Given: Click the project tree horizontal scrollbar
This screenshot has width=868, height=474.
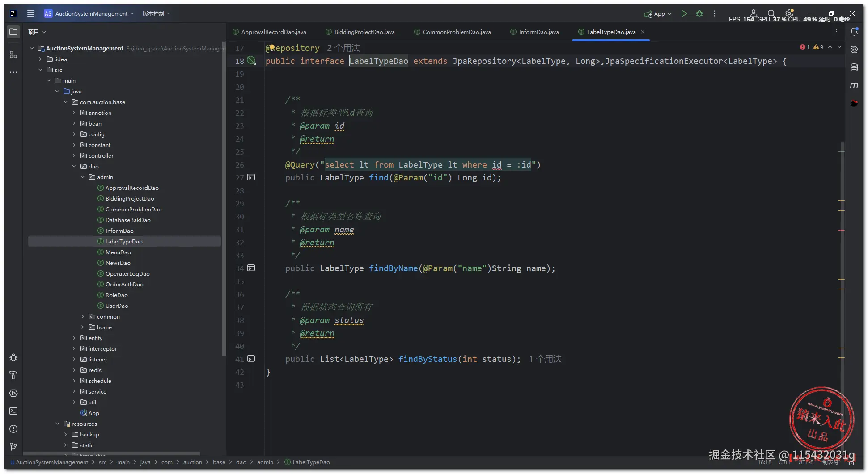Looking at the screenshot, I should click(111, 453).
